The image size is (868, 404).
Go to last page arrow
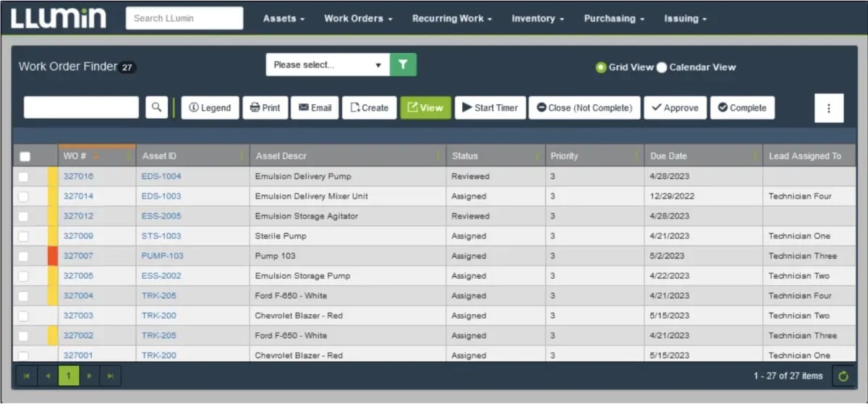(111, 376)
